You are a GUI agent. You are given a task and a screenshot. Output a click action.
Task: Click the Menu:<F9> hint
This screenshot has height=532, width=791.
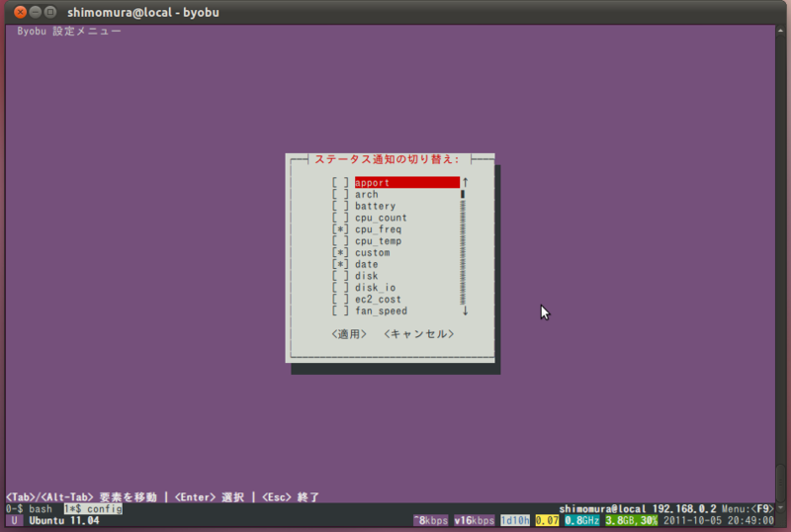tap(747, 509)
